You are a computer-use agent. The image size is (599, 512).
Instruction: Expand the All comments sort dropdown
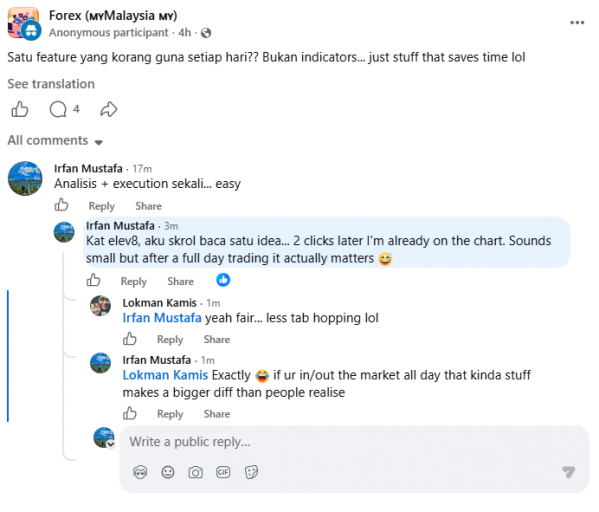[55, 141]
